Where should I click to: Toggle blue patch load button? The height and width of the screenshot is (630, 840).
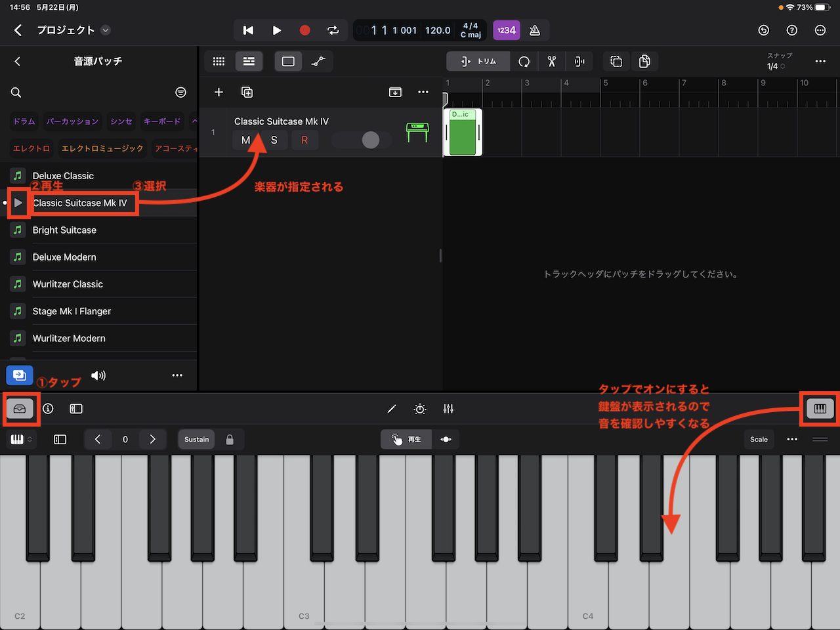coord(20,375)
